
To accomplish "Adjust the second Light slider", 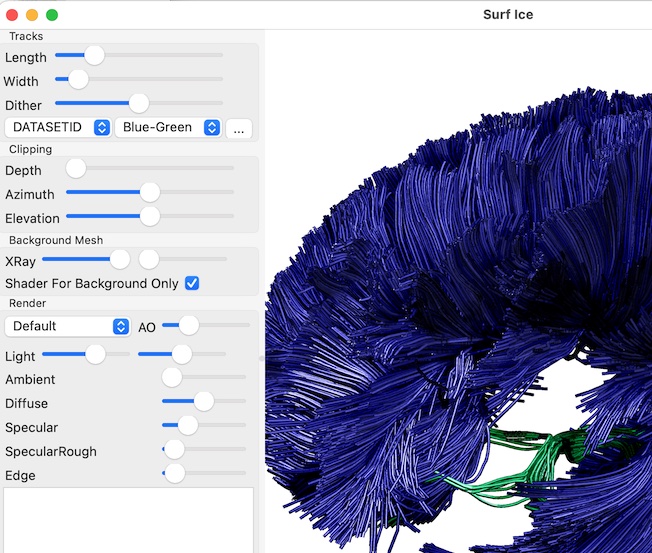I will (x=182, y=354).
